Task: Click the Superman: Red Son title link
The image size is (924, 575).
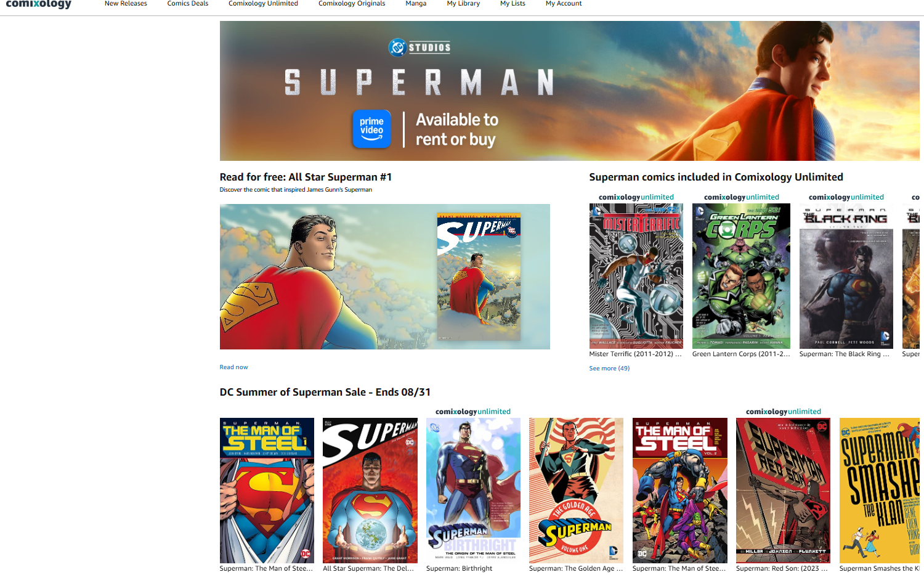Action: point(782,568)
